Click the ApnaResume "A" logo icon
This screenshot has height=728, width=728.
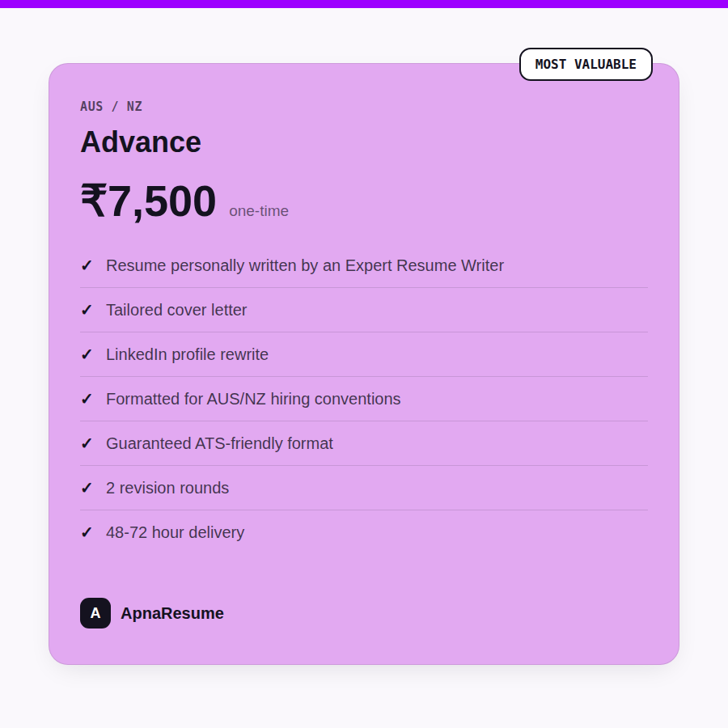pos(95,613)
